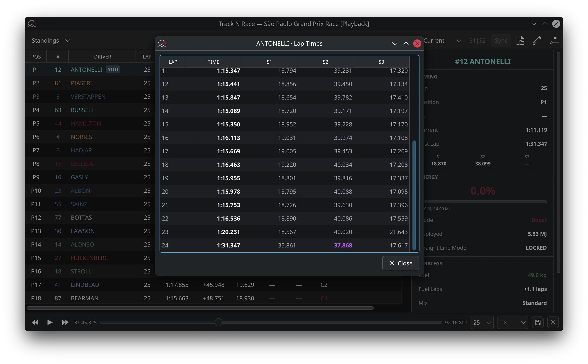
Task: Close playback with the X icon
Action: (553, 322)
